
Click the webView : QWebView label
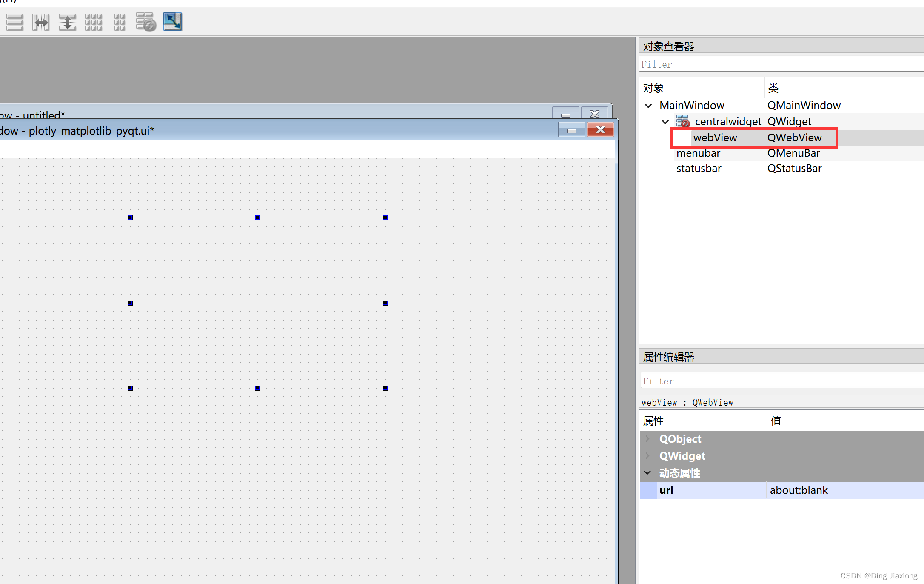[687, 402]
